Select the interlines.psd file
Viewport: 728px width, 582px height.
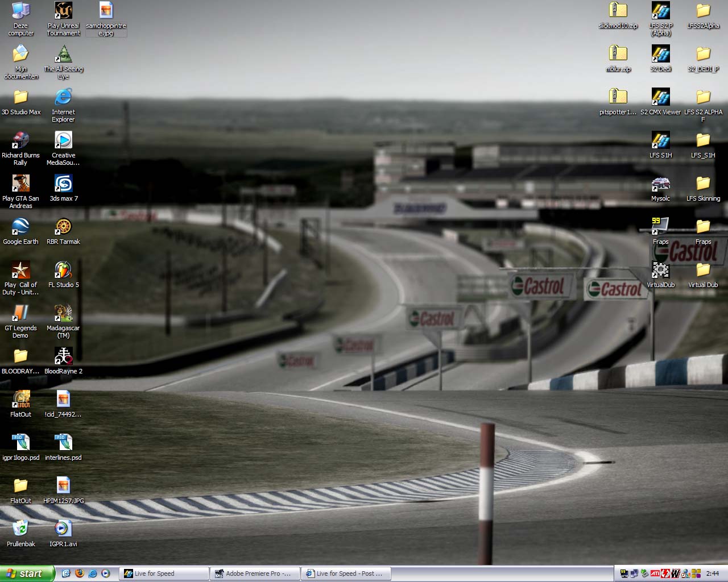(x=63, y=447)
